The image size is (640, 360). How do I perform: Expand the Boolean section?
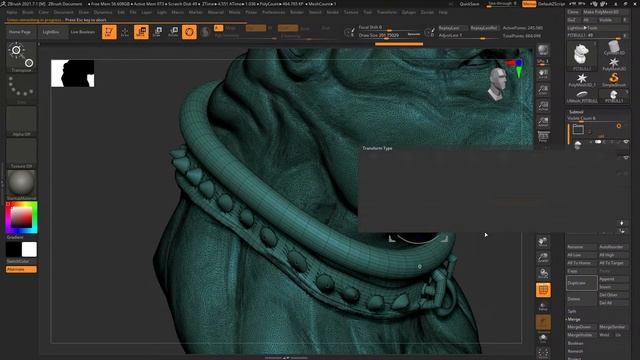click(x=575, y=343)
